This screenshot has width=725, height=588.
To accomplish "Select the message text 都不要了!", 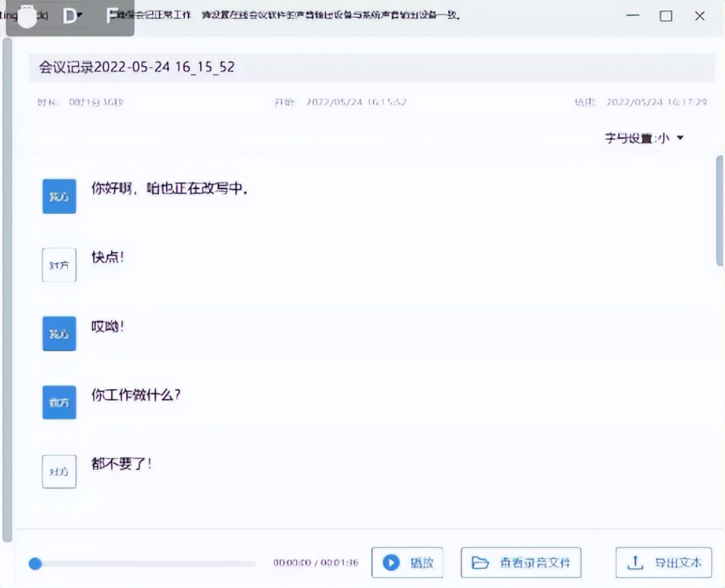I will pos(121,463).
